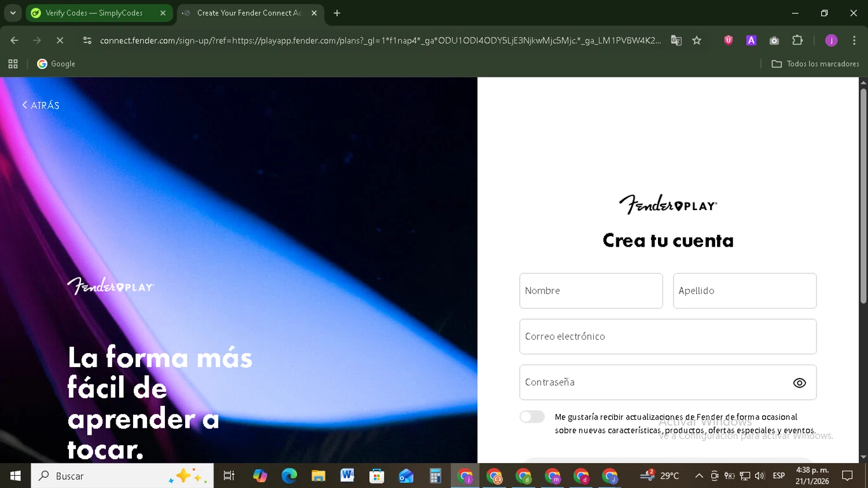Open File Explorer from the taskbar
Viewport: 868px width, 488px height.
[318, 476]
